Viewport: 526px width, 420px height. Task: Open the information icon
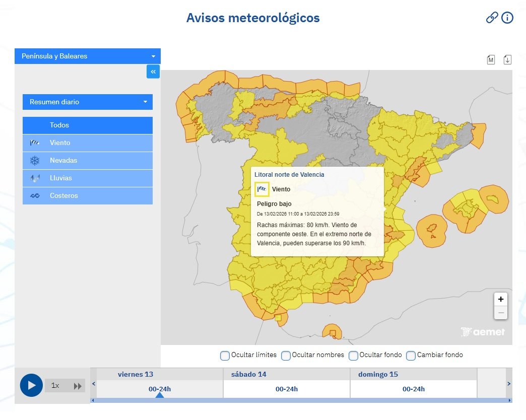point(507,18)
